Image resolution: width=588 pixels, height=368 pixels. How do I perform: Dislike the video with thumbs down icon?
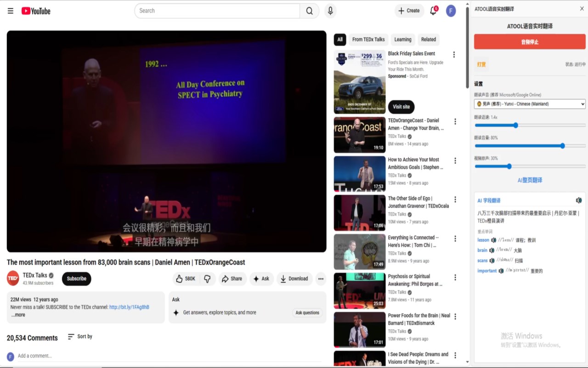(x=207, y=279)
